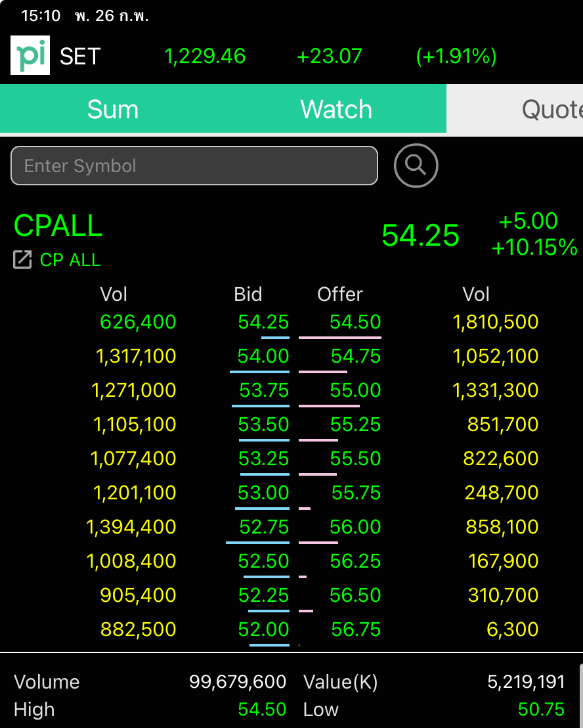Open the CP ALL company name link
This screenshot has height=728, width=583.
click(x=70, y=260)
